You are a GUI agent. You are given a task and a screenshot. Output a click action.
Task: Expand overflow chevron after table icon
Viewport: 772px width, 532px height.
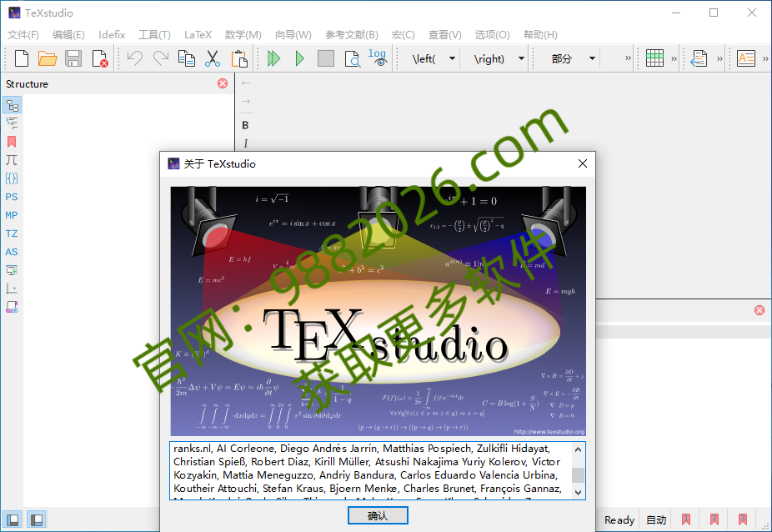click(x=674, y=58)
